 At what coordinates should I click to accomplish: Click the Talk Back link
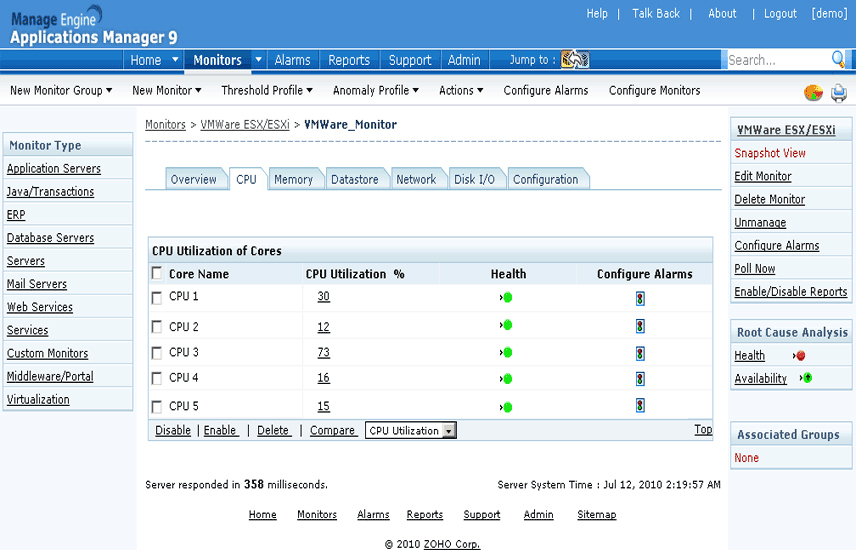pyautogui.click(x=656, y=14)
